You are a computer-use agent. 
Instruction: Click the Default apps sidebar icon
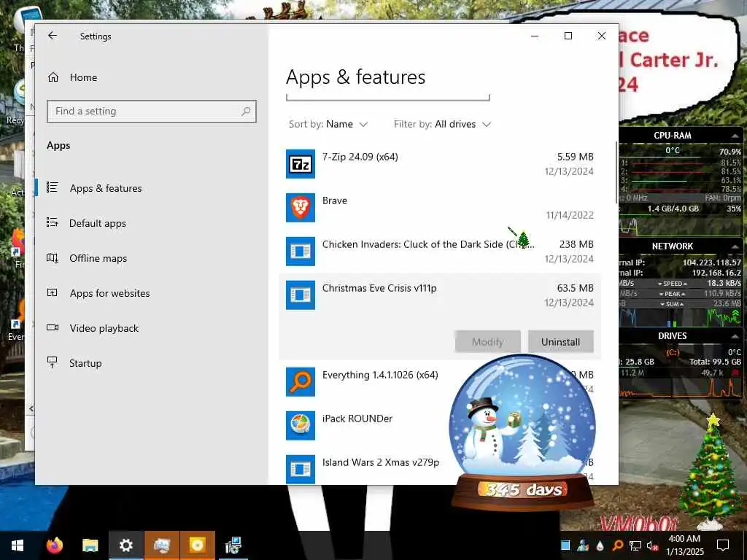(x=53, y=222)
